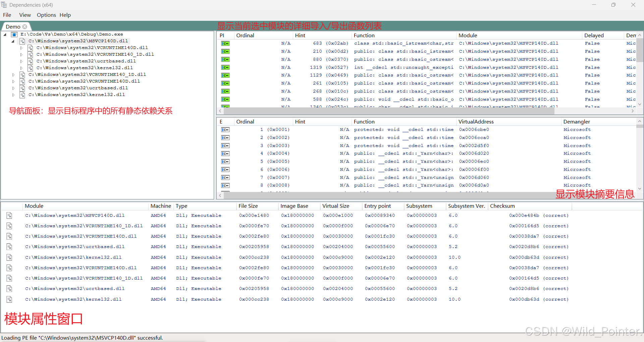Sort exports by VirtualAddress column header
The height and width of the screenshot is (342, 644).
point(508,121)
